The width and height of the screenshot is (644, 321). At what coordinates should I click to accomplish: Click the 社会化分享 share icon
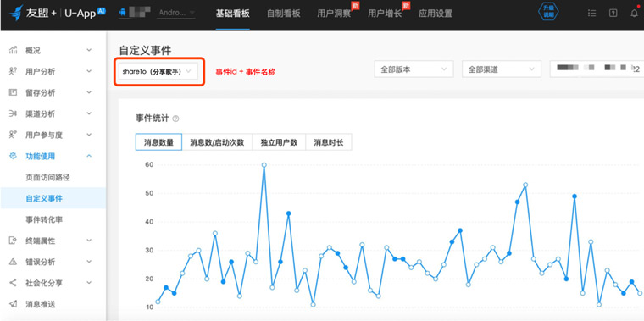click(x=14, y=283)
